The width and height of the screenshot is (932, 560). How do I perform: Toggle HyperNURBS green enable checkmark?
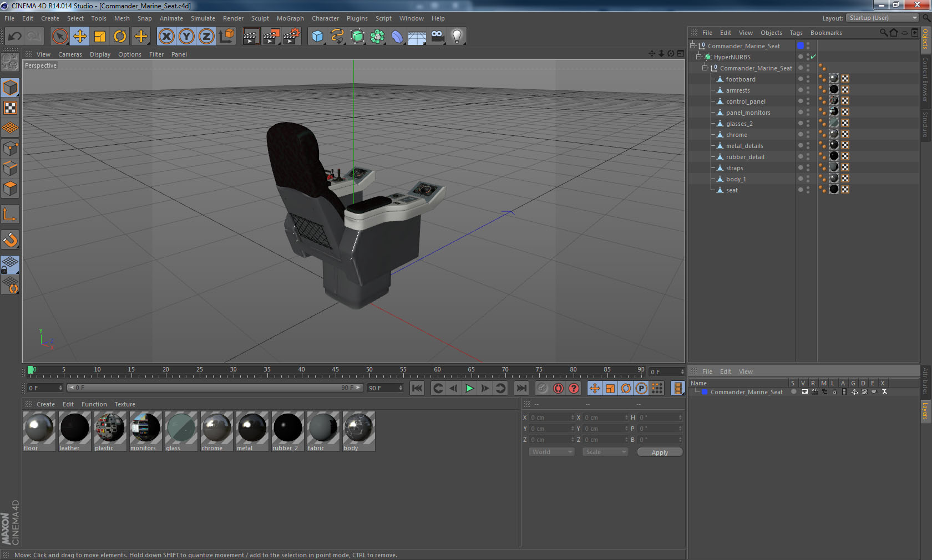point(813,57)
